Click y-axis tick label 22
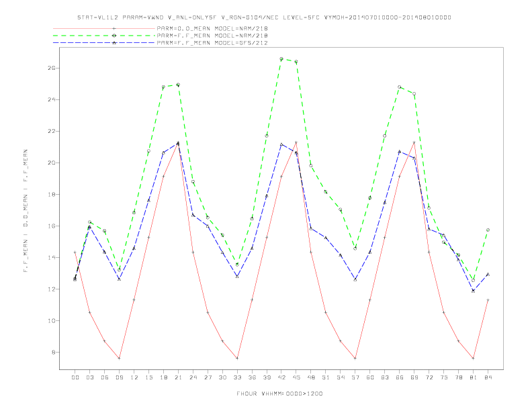 tap(52, 131)
